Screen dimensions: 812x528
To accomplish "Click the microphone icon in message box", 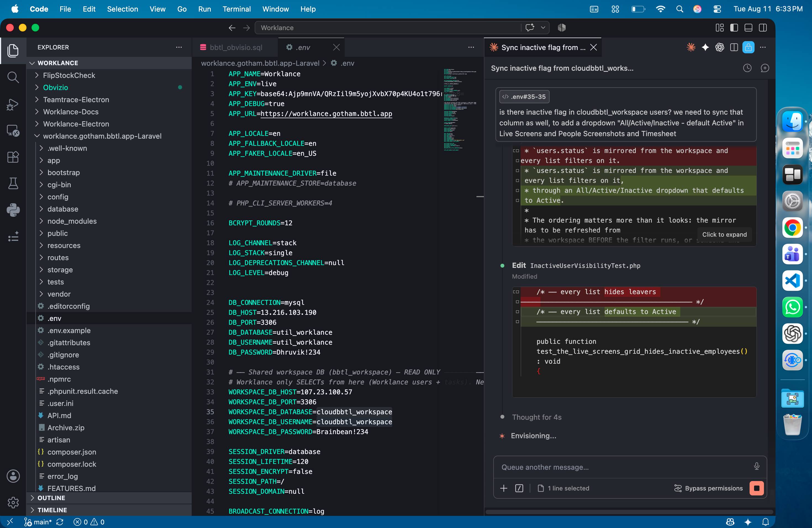I will tap(756, 466).
